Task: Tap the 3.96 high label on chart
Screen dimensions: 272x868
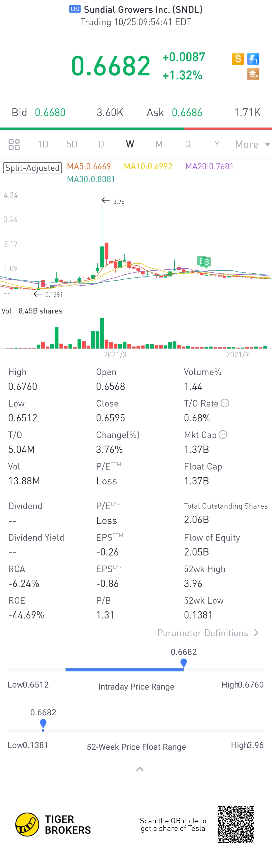Action: pos(119,202)
